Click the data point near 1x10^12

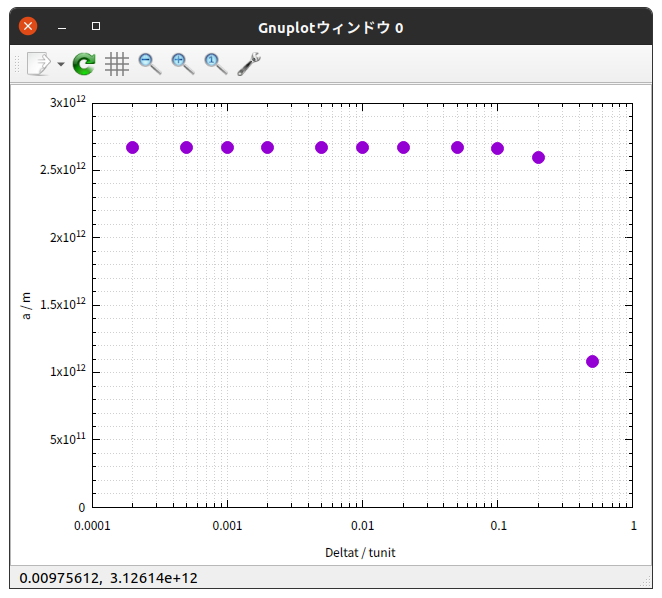point(592,362)
